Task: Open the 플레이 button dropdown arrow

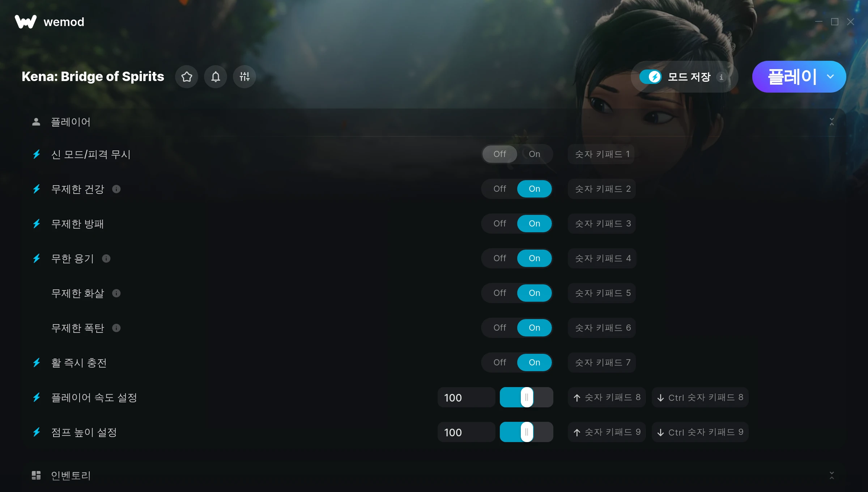Action: [830, 77]
